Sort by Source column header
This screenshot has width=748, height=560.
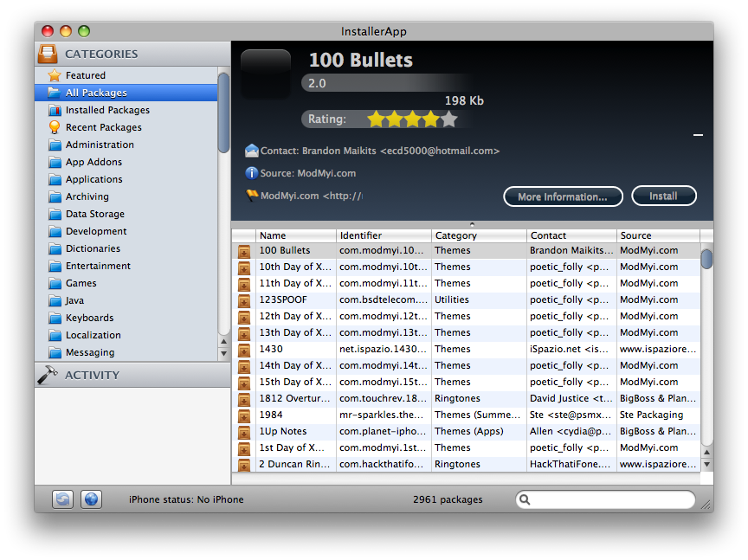658,235
